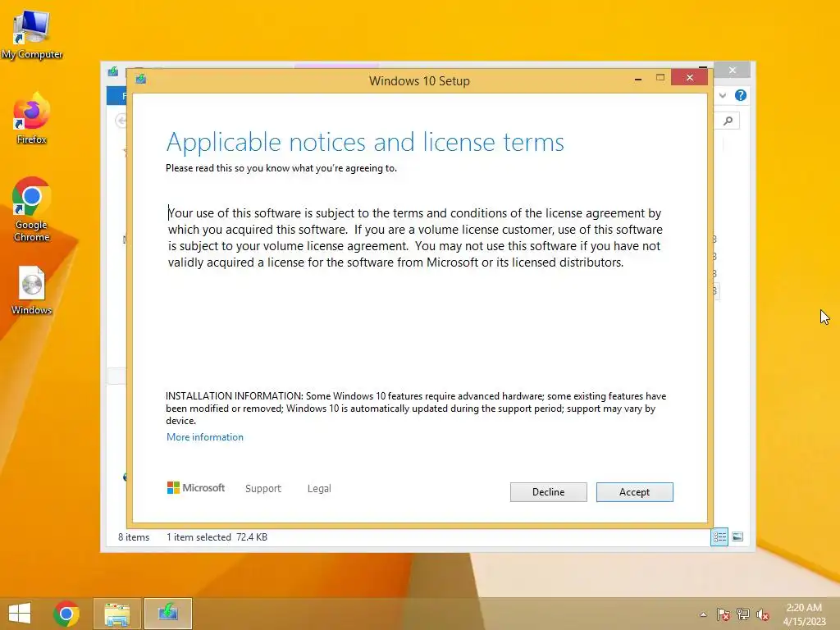Show hidden tray icons arrow

(703, 614)
